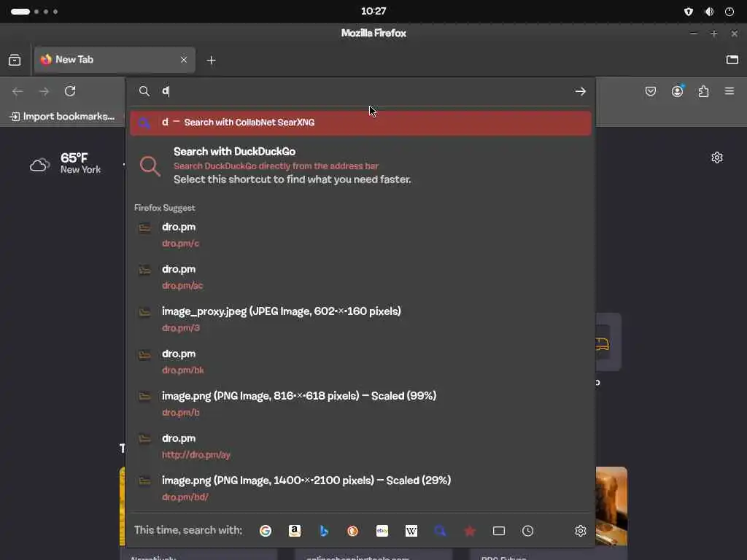Image resolution: width=747 pixels, height=560 pixels.
Task: Open Firefox account icon
Action: tap(678, 91)
